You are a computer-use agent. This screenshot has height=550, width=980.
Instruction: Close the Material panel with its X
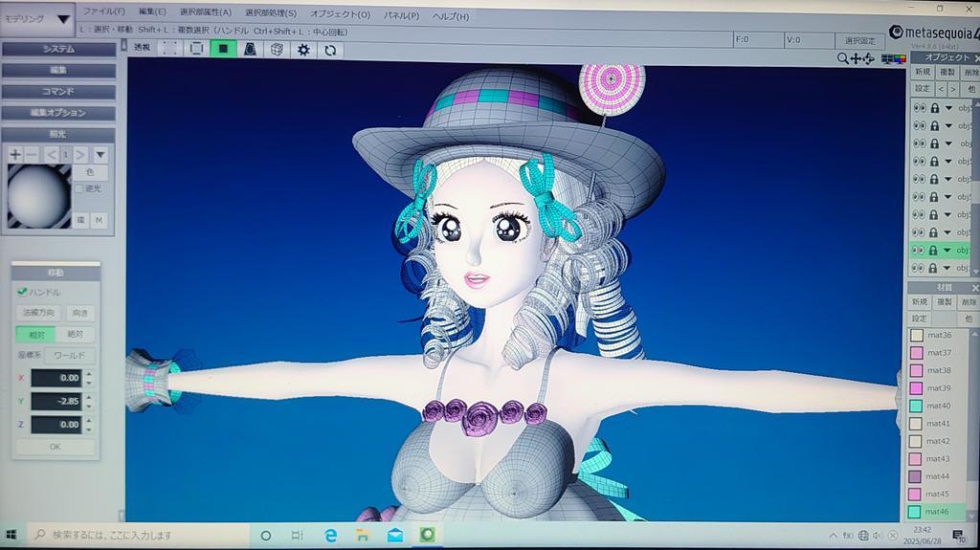point(975,288)
